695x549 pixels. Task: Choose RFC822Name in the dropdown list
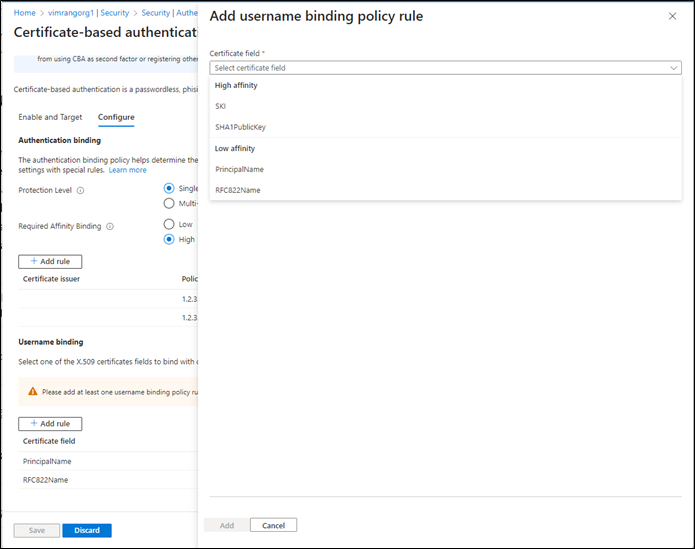pos(445,190)
